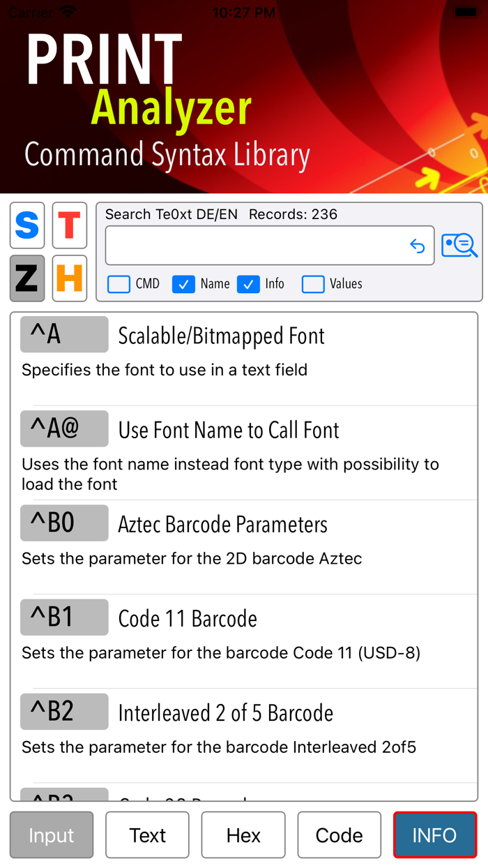Open the Input tab
488x868 pixels.
(52, 835)
